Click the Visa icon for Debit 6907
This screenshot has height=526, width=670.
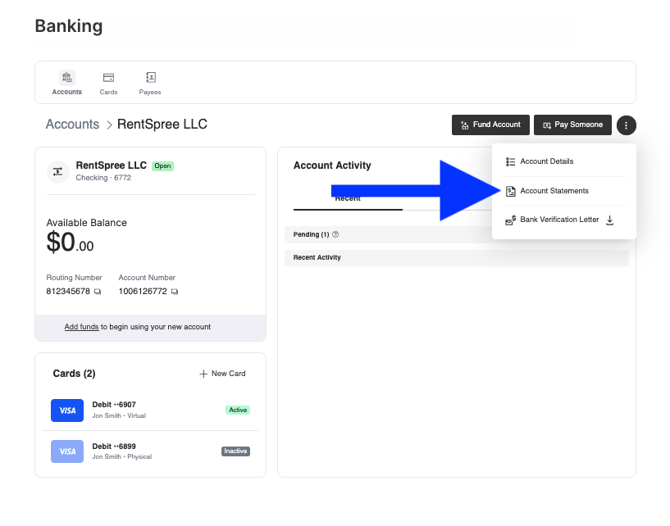67,410
